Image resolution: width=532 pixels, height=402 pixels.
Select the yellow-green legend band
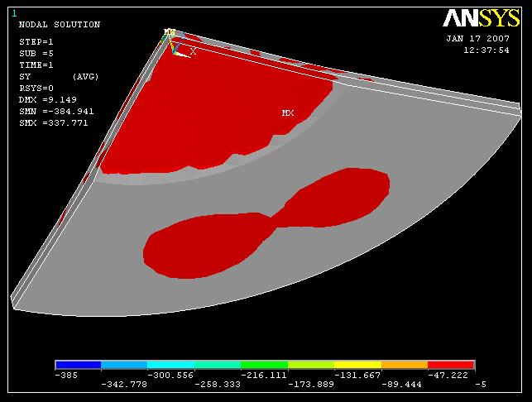311,365
